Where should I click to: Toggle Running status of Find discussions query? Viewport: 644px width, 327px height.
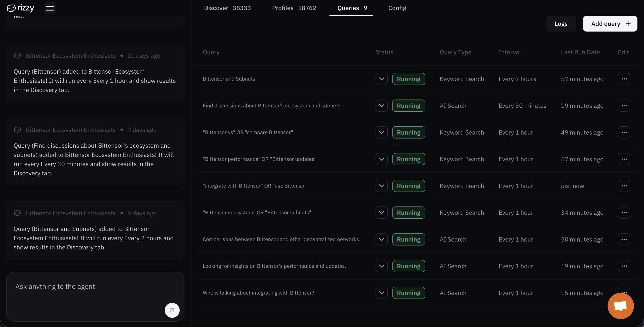(409, 106)
